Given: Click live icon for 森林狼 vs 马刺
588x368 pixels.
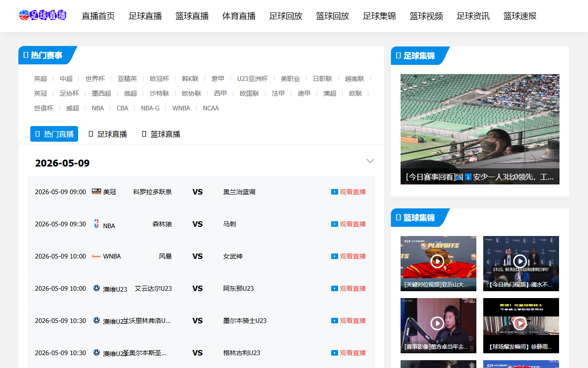Looking at the screenshot, I should tap(334, 224).
